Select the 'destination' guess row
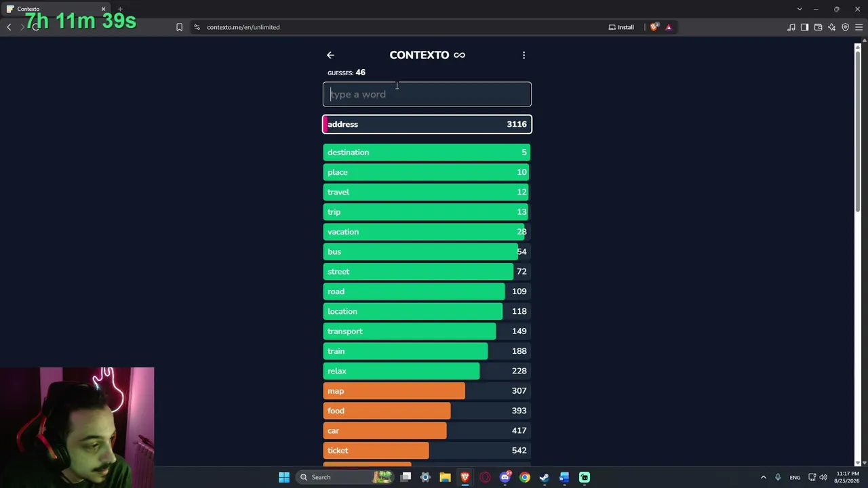The height and width of the screenshot is (488, 868). pyautogui.click(x=427, y=152)
